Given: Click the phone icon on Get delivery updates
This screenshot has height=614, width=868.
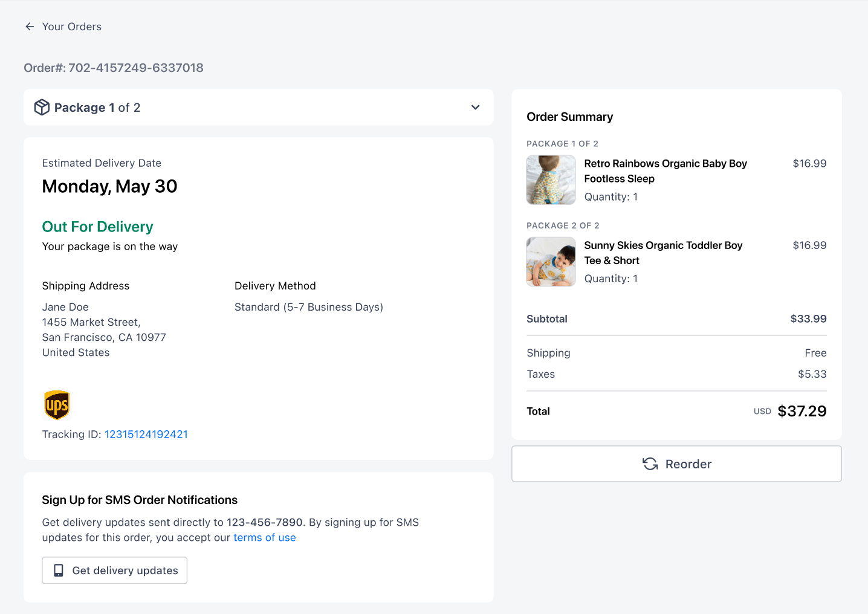Looking at the screenshot, I should click(58, 570).
